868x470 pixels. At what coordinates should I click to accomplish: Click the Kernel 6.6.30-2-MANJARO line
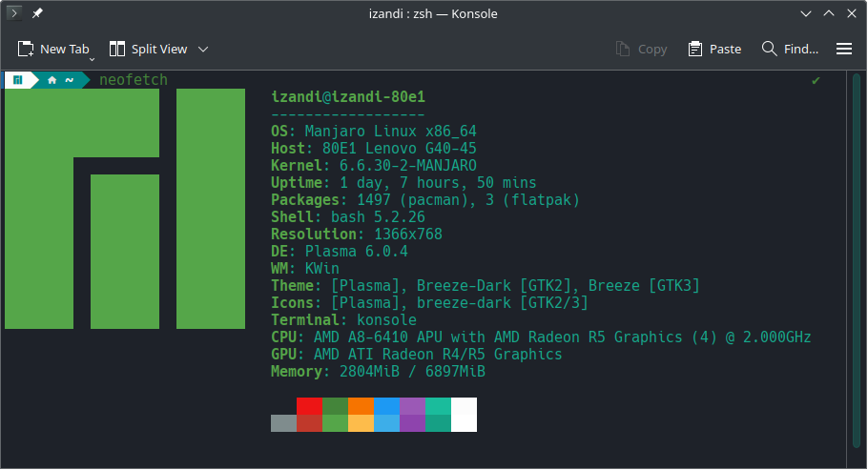coord(374,166)
